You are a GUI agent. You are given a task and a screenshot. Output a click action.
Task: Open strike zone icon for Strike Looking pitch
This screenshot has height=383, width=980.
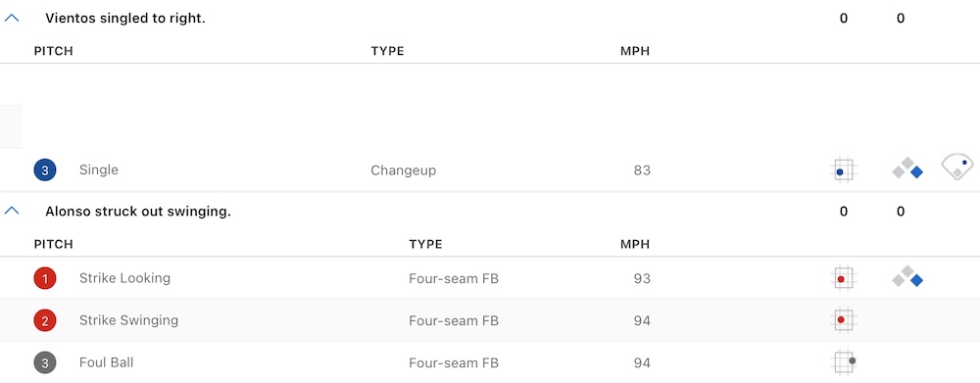(844, 278)
